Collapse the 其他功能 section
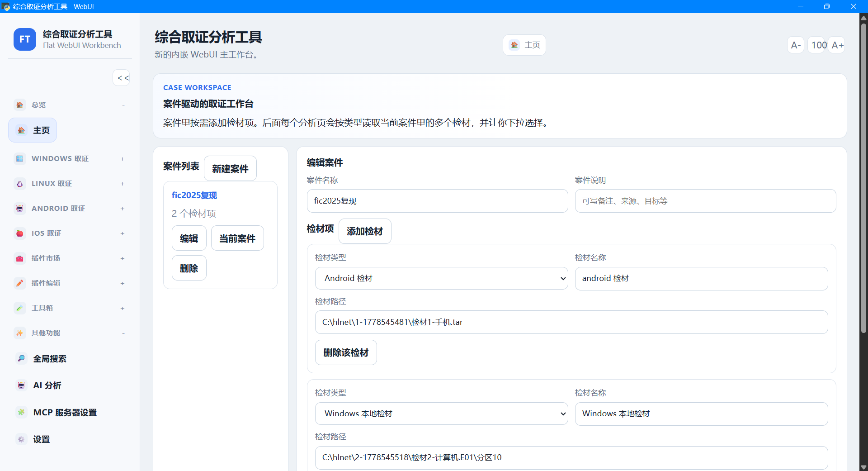Viewport: 868px width, 471px height. [x=123, y=333]
